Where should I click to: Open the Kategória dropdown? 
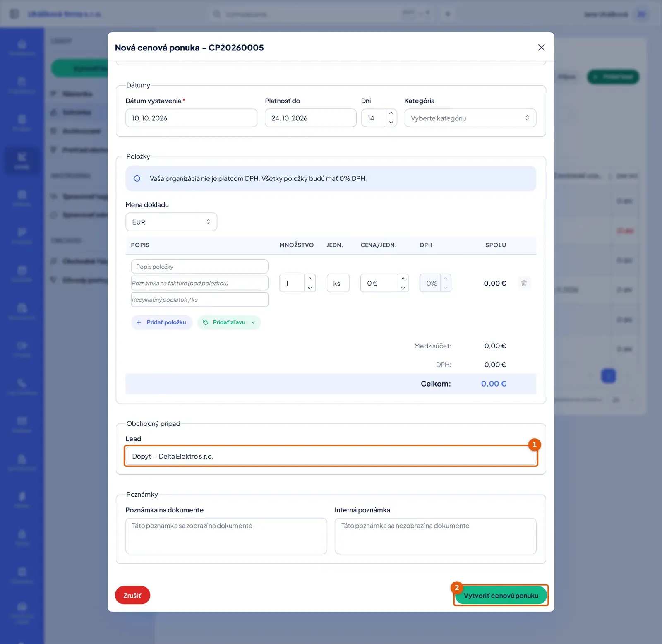click(470, 118)
